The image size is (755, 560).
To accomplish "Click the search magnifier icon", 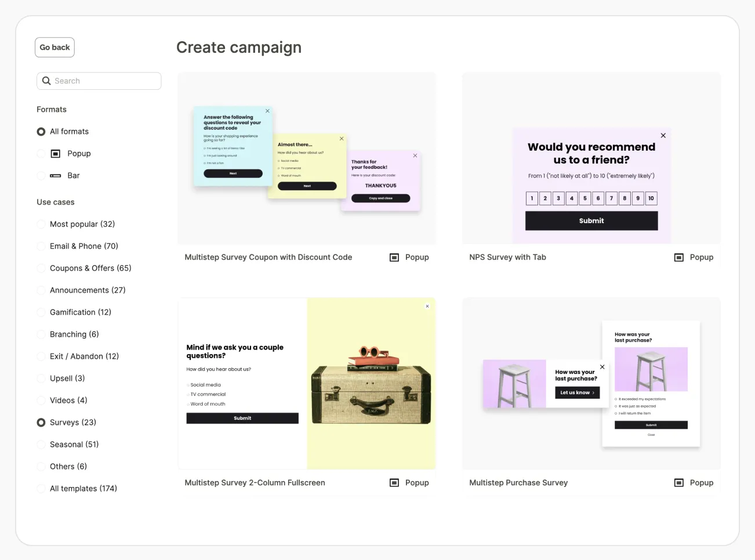I will (x=46, y=81).
